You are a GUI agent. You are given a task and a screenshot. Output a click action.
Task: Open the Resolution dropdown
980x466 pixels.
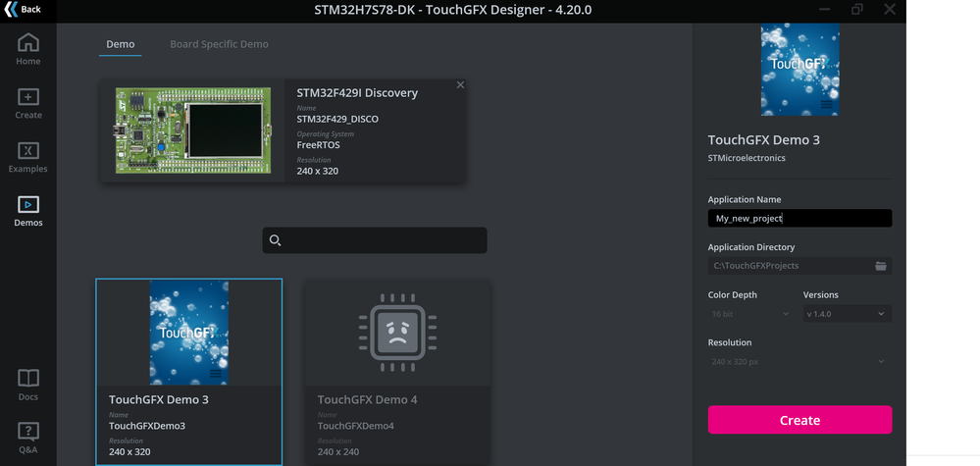799,362
